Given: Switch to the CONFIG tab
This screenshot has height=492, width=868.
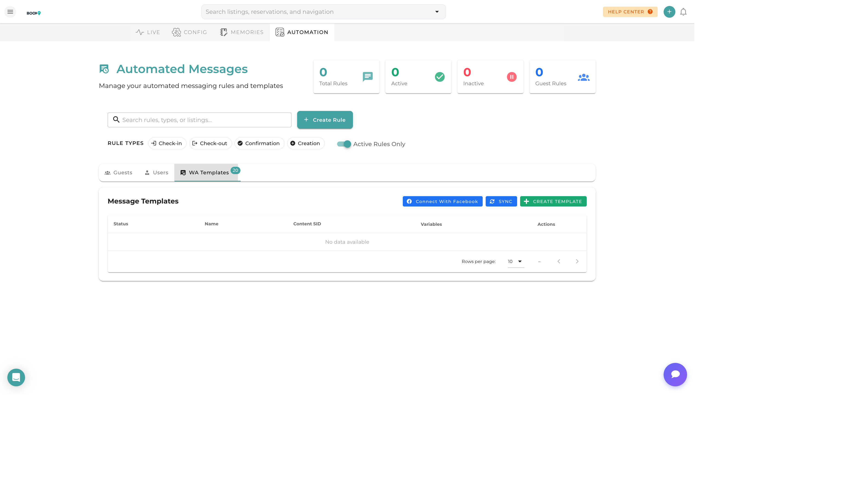Looking at the screenshot, I should pos(189,32).
